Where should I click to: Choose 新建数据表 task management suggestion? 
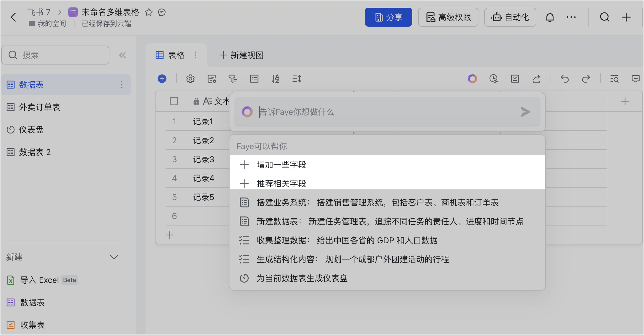pos(387,221)
